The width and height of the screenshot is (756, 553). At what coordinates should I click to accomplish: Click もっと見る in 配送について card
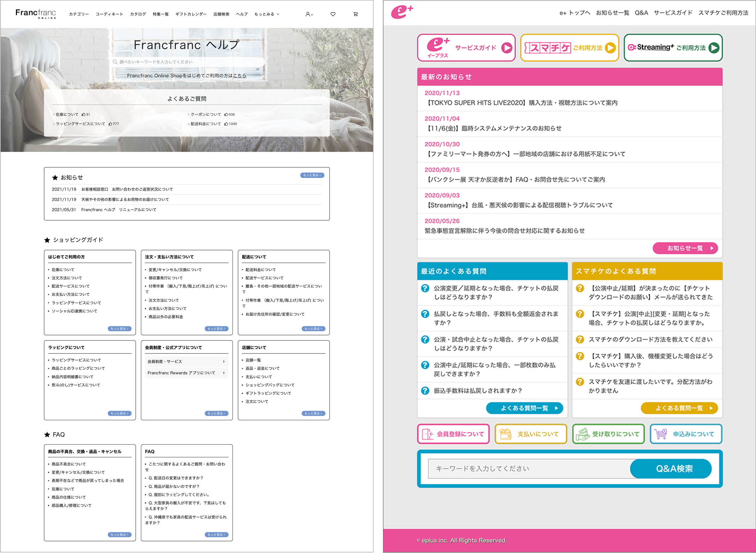[x=313, y=329]
